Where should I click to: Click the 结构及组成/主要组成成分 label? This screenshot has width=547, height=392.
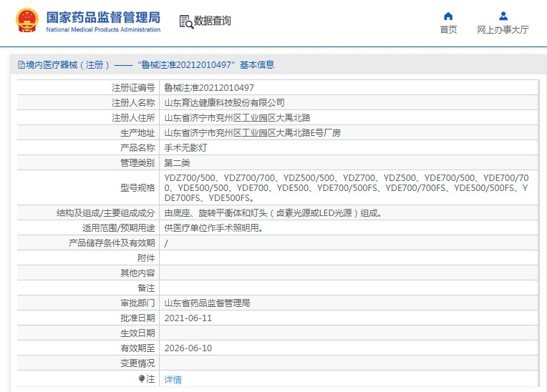click(x=106, y=213)
